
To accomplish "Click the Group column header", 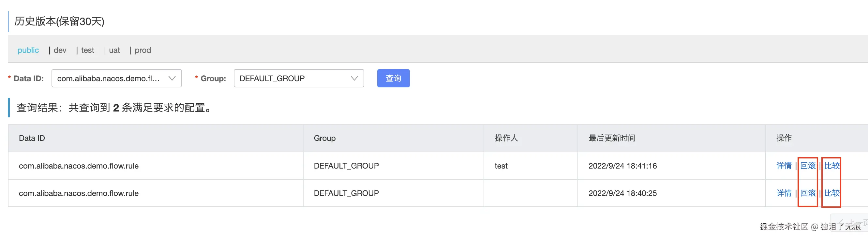I will pos(324,138).
